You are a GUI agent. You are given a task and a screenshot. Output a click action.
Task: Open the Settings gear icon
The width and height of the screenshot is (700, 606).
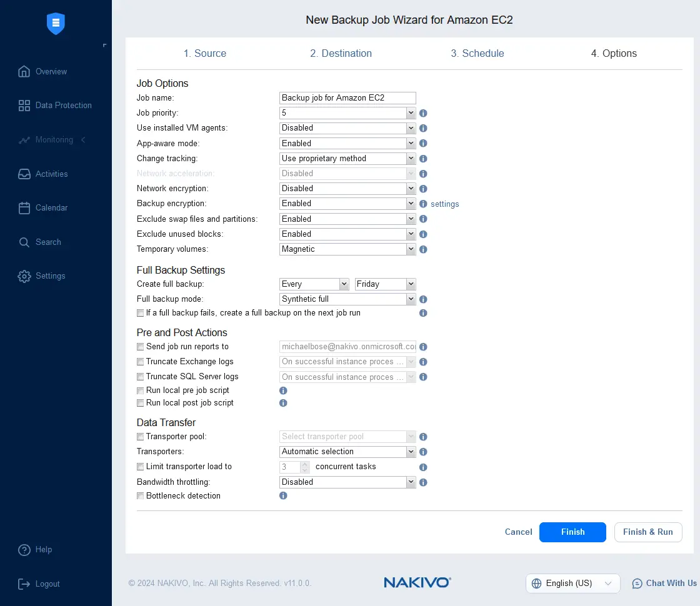point(24,276)
